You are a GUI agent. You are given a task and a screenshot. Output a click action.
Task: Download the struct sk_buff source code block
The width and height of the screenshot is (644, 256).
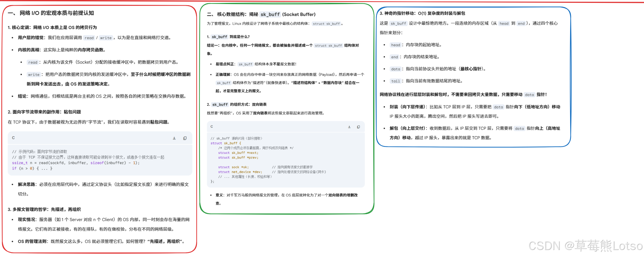349,127
